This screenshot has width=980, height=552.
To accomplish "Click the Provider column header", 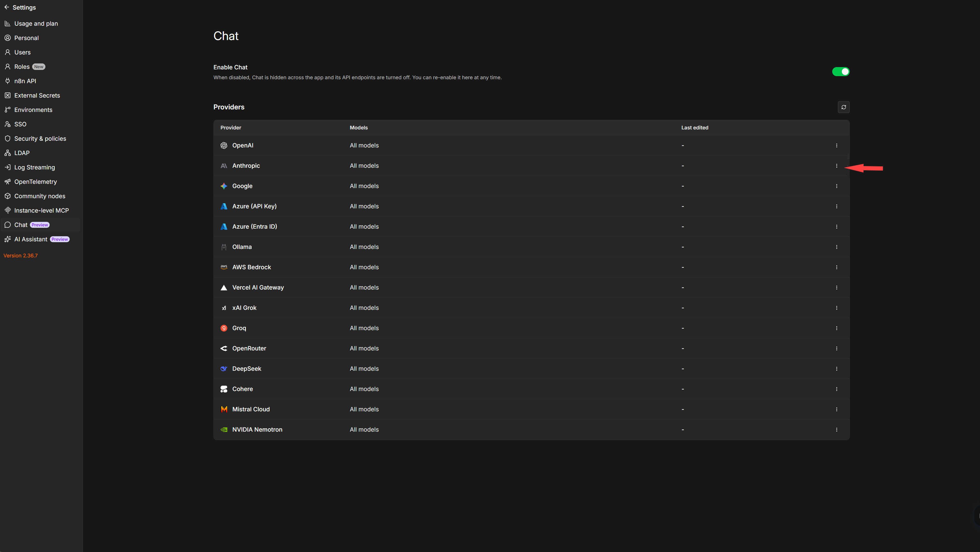I will pyautogui.click(x=230, y=128).
